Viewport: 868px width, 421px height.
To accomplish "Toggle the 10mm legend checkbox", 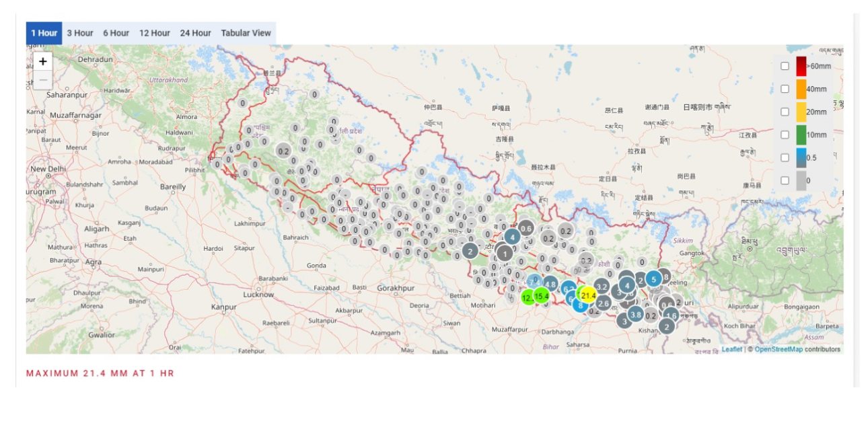I will pos(785,135).
